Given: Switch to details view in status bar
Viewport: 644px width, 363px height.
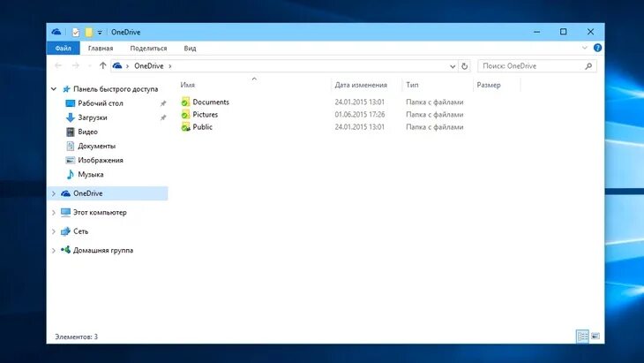Looking at the screenshot, I should 582,337.
